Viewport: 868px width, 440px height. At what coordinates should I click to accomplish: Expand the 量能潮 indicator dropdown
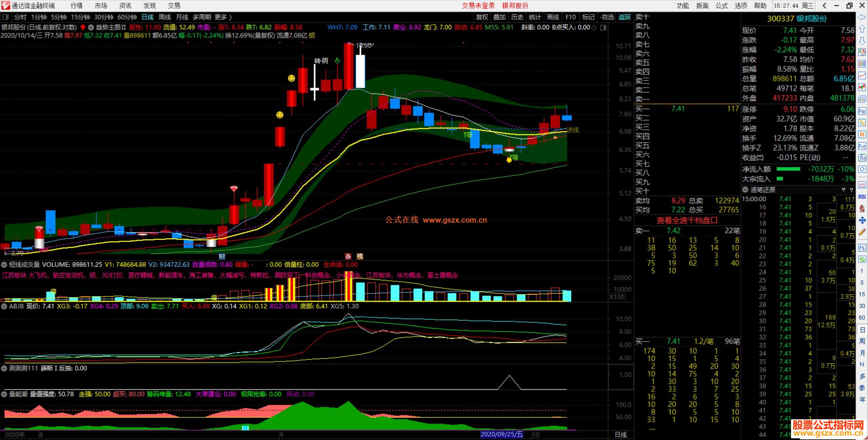point(4,394)
